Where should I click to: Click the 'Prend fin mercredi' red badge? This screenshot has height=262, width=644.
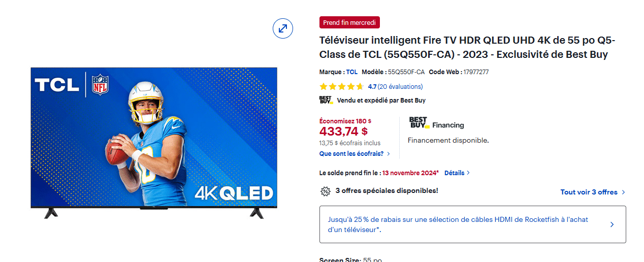(x=349, y=22)
